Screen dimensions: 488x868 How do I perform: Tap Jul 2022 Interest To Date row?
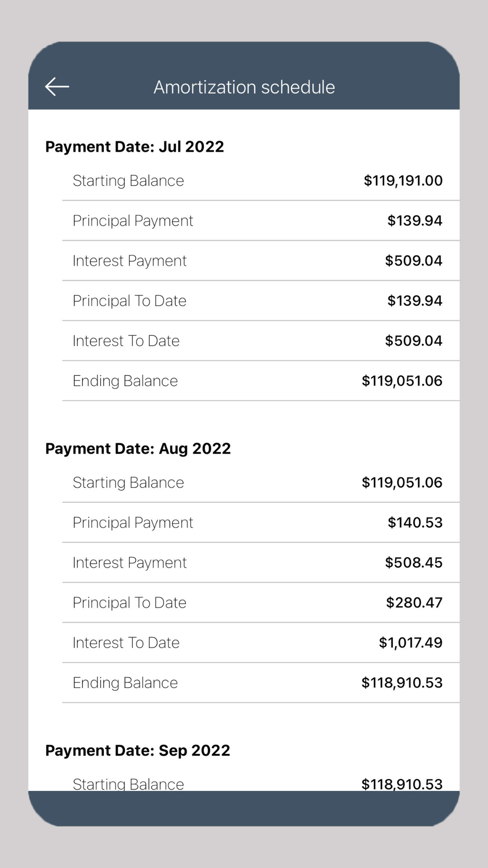(x=261, y=341)
